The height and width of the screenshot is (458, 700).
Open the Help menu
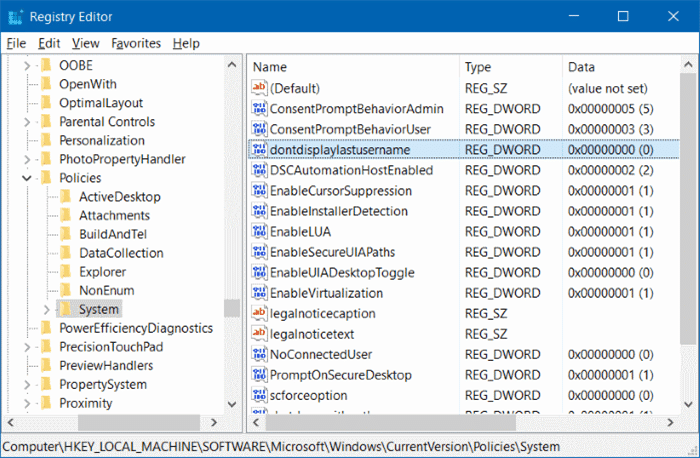click(x=186, y=43)
